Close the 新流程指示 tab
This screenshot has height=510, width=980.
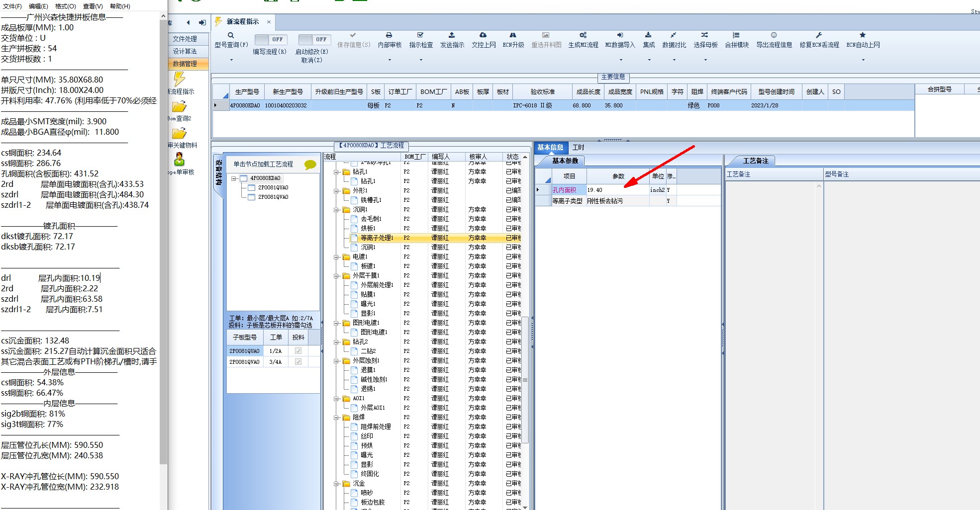point(269,22)
